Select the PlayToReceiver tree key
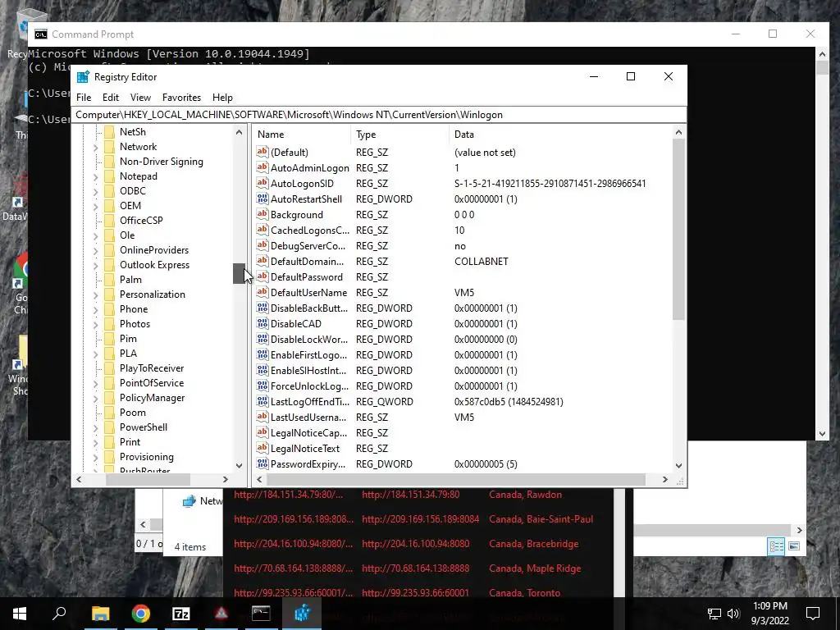840x630 pixels. (x=152, y=368)
